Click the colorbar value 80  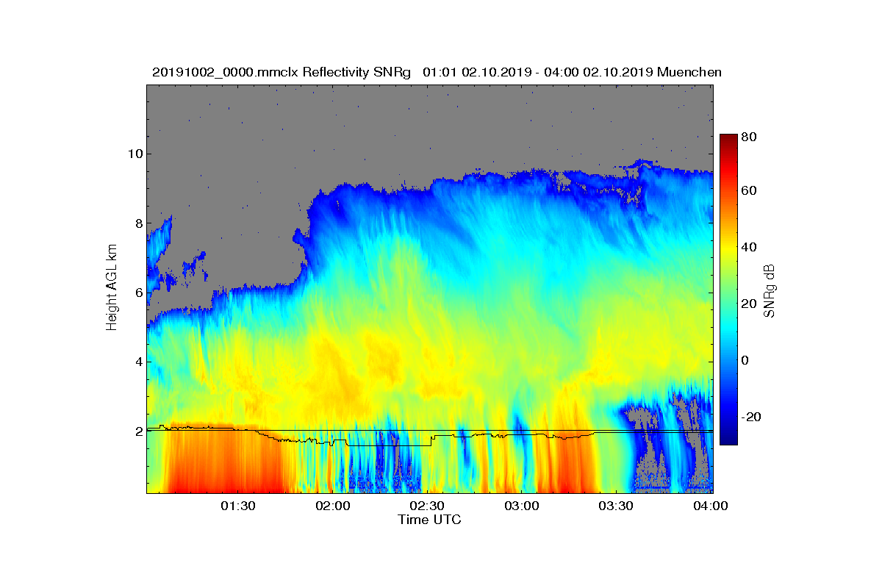pos(750,137)
